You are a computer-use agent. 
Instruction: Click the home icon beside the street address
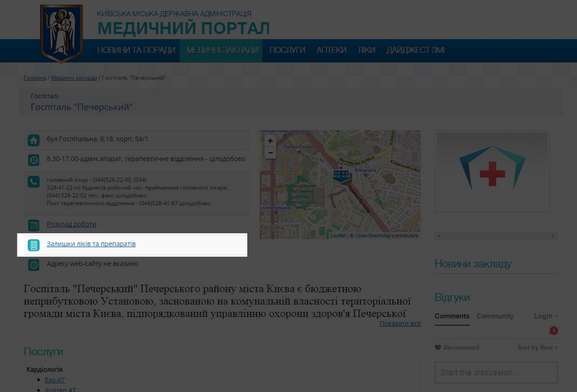(33, 139)
